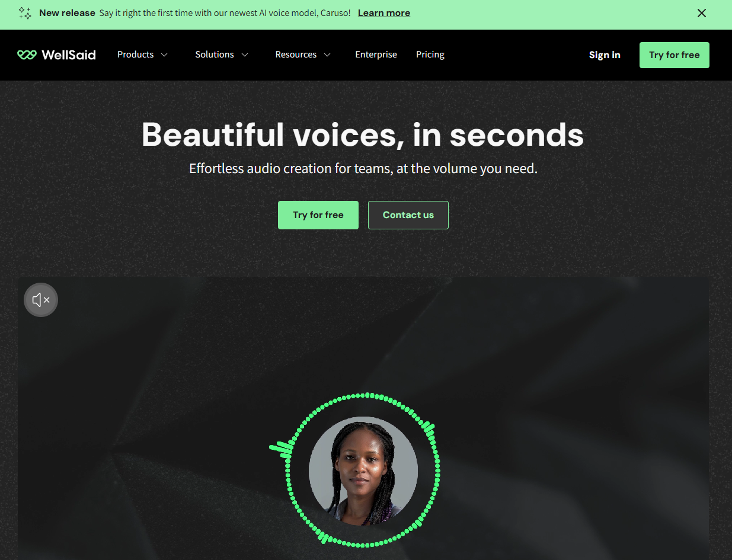Click Sign in
Viewport: 732px width, 560px height.
coord(605,55)
